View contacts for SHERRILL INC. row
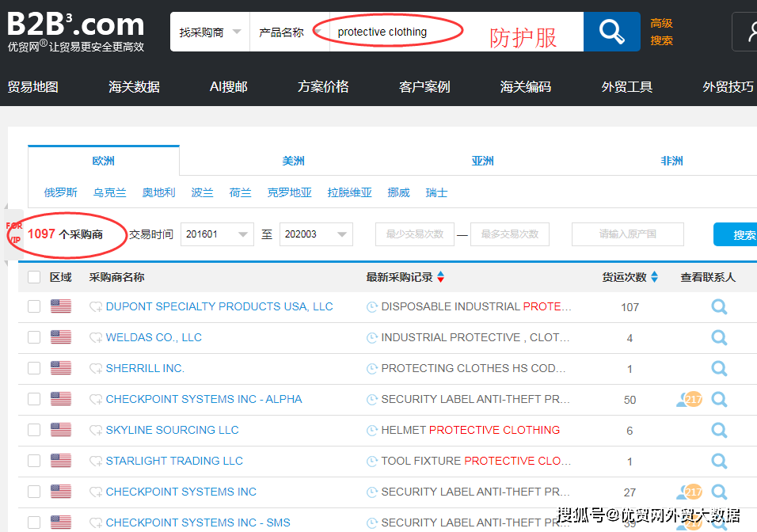The image size is (757, 532). click(x=719, y=368)
